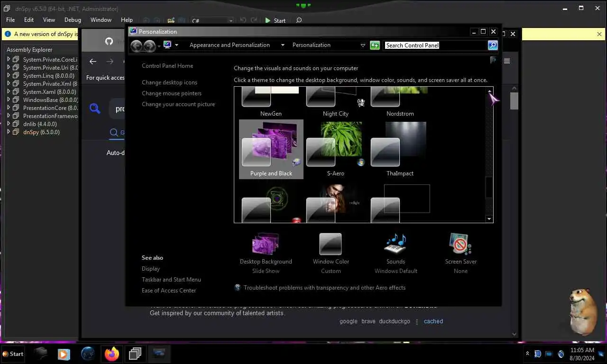Open Firefox from the taskbar

[x=112, y=354]
